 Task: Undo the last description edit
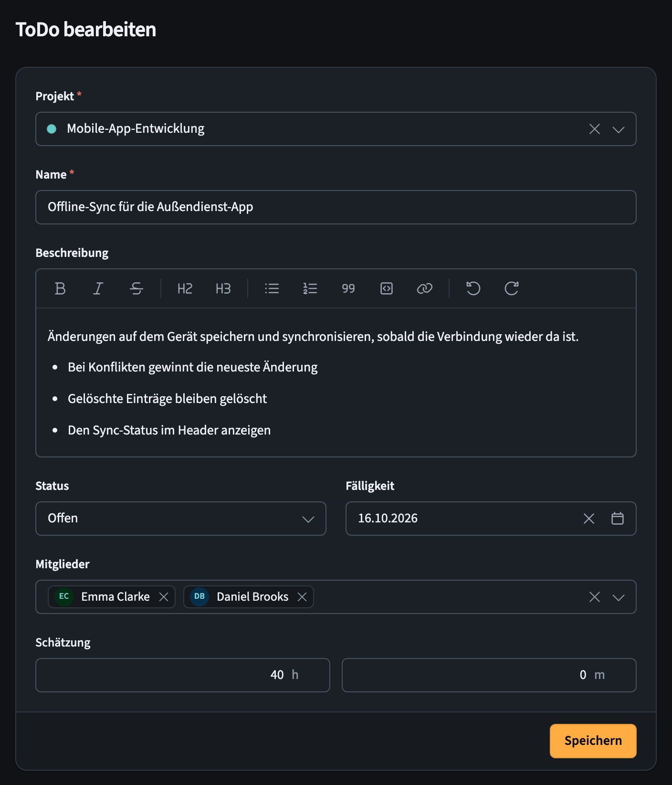[x=473, y=288]
